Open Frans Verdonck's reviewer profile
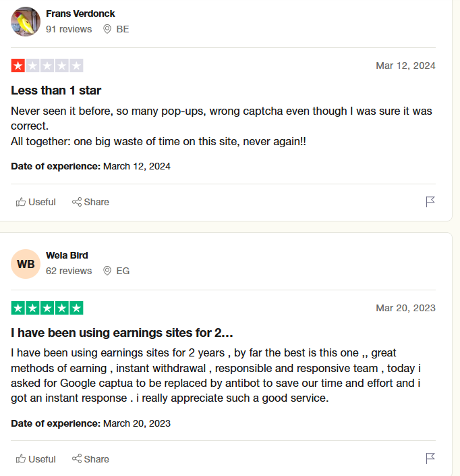This screenshot has height=476, width=460. pyautogui.click(x=80, y=14)
